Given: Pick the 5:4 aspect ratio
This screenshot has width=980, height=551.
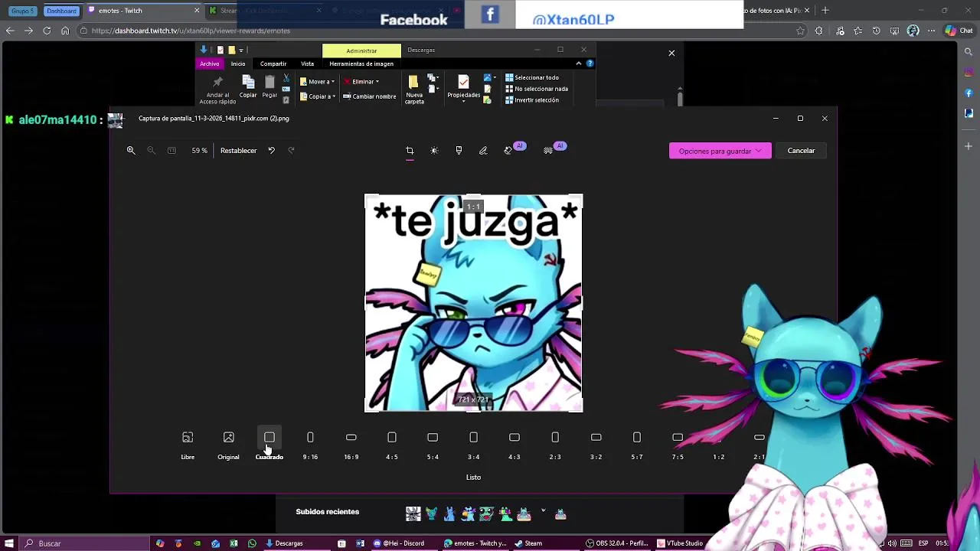Looking at the screenshot, I should point(433,445).
